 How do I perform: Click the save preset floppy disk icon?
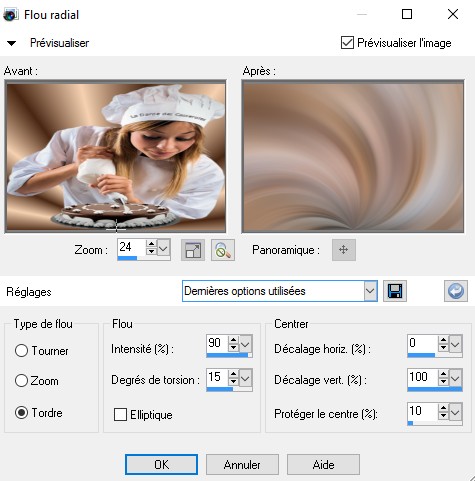(395, 291)
